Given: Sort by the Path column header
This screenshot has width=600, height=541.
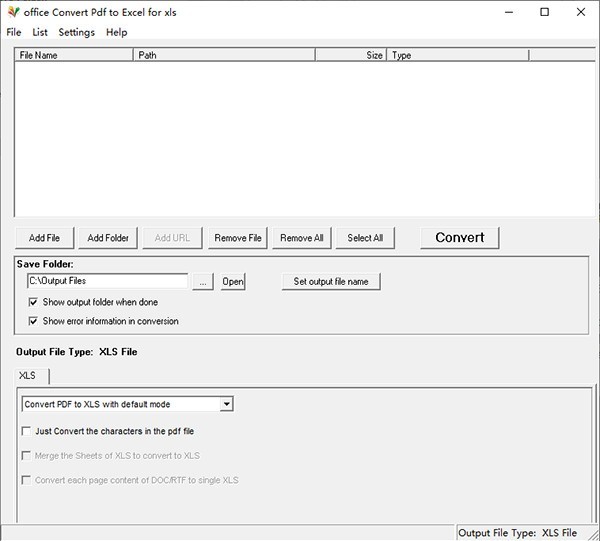Looking at the screenshot, I should point(224,55).
